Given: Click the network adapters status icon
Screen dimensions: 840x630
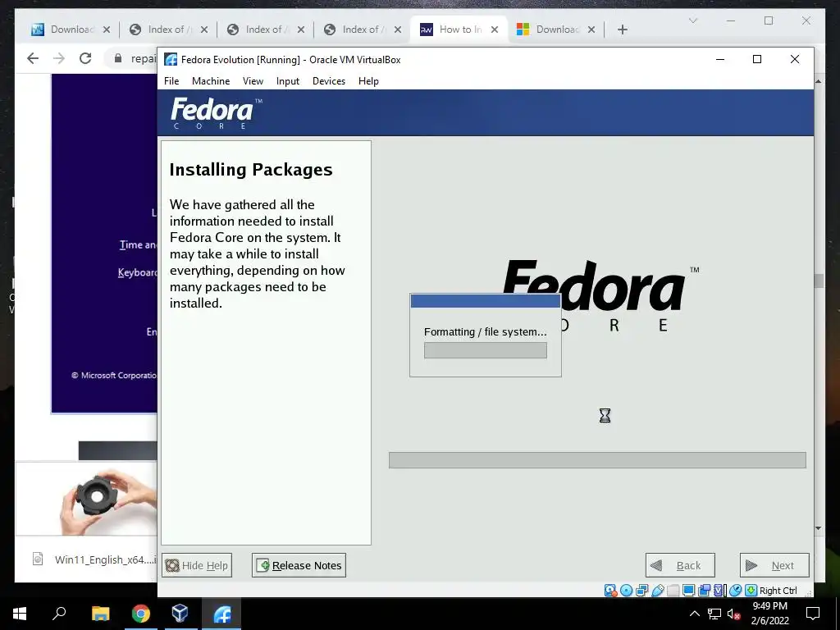Looking at the screenshot, I should point(641,591).
